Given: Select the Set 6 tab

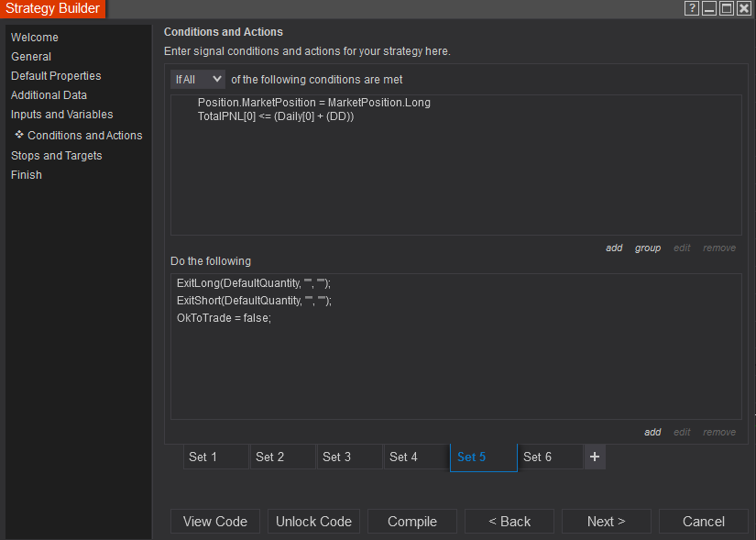Looking at the screenshot, I should (x=550, y=457).
